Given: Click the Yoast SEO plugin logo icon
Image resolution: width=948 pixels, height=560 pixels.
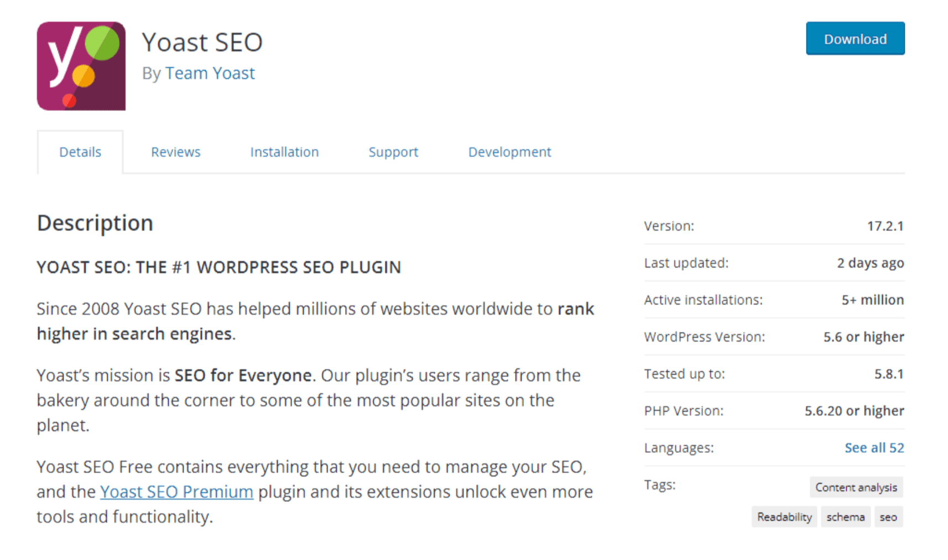Looking at the screenshot, I should [x=81, y=66].
